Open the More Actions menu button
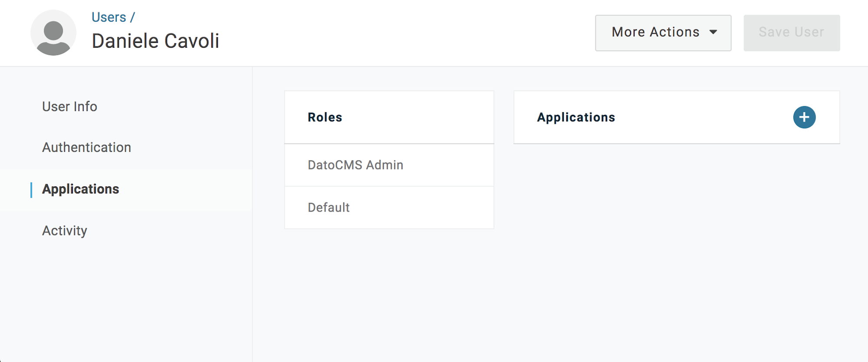This screenshot has width=868, height=362. [x=663, y=33]
